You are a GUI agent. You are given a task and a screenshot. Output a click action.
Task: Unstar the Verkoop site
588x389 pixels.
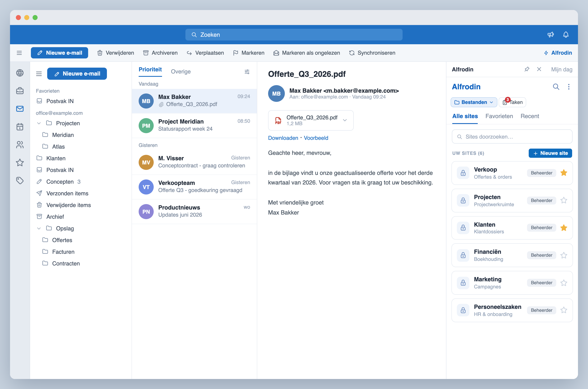point(564,173)
